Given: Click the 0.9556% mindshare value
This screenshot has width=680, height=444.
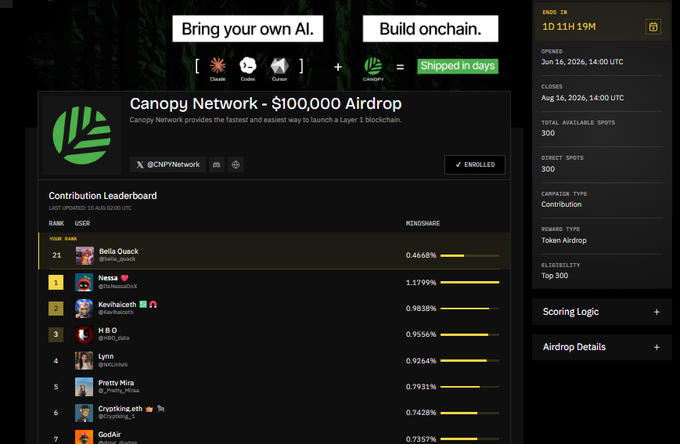Looking at the screenshot, I should pyautogui.click(x=421, y=334).
